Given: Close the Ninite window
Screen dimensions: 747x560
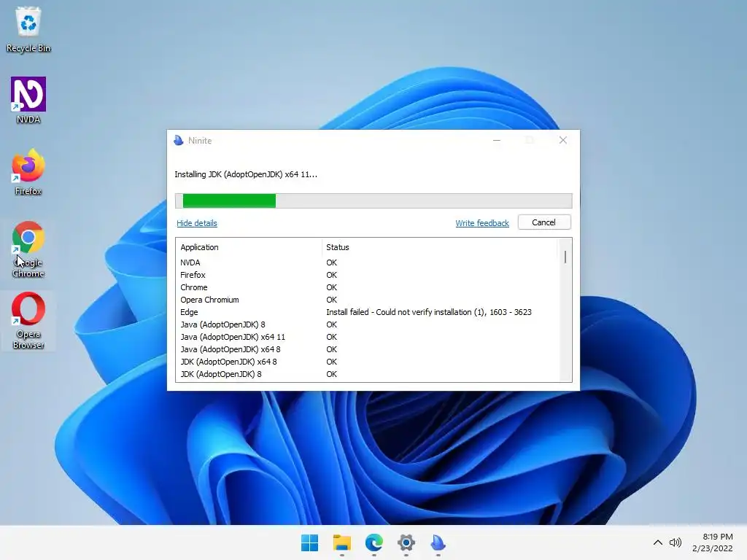Looking at the screenshot, I should 562,140.
